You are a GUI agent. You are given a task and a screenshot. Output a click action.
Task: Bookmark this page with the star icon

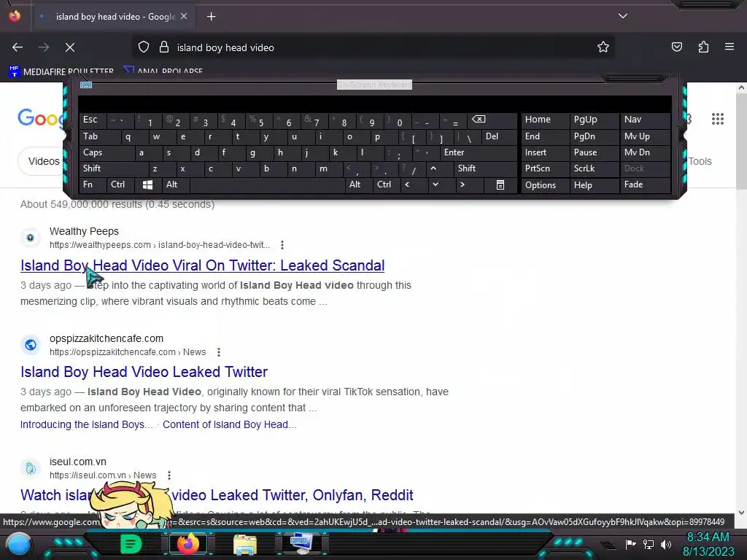[603, 47]
